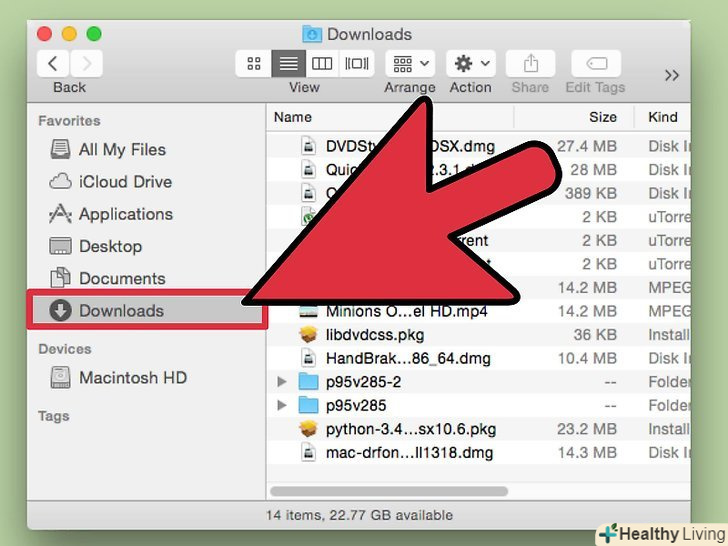Switch to icon view
This screenshot has height=546, width=728.
coord(254,63)
